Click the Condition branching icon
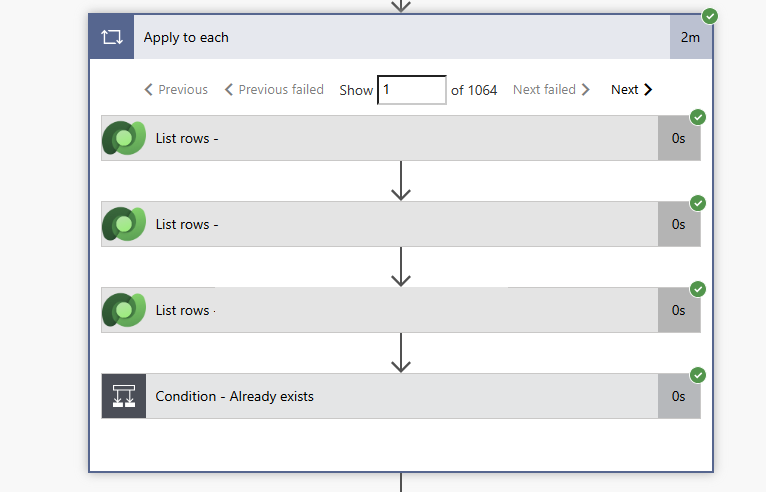 [x=124, y=396]
